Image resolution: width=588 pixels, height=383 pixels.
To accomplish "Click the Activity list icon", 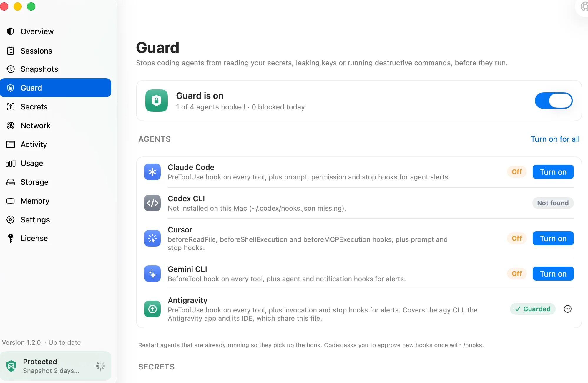I will tap(11, 144).
